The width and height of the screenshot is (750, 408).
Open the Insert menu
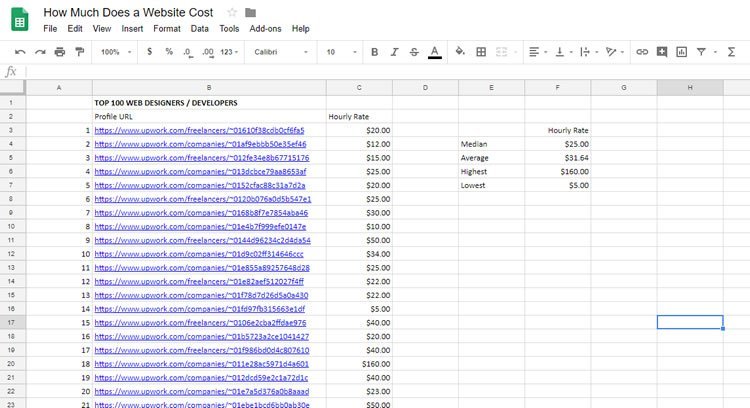[x=132, y=29]
